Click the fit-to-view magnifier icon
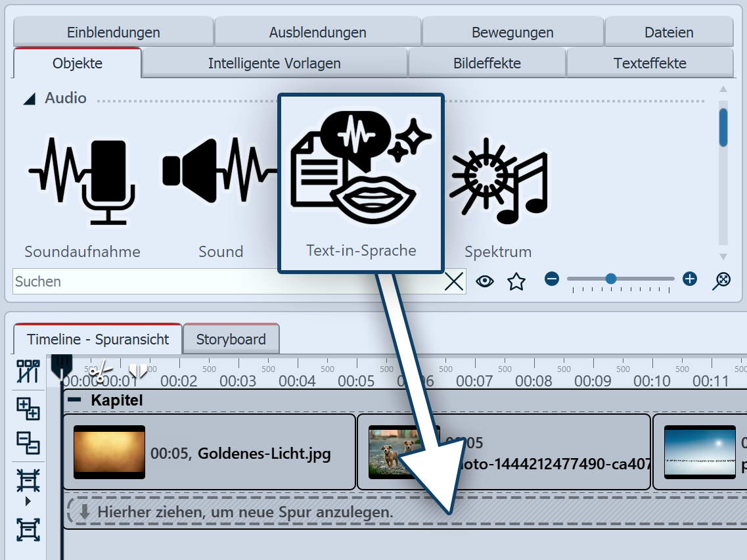 721,280
